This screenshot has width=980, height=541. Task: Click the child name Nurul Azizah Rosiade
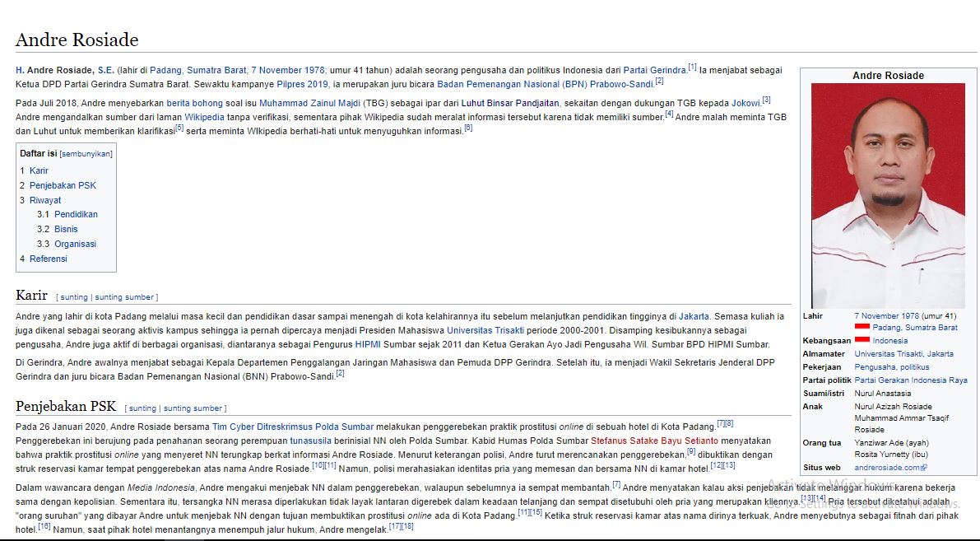(893, 407)
